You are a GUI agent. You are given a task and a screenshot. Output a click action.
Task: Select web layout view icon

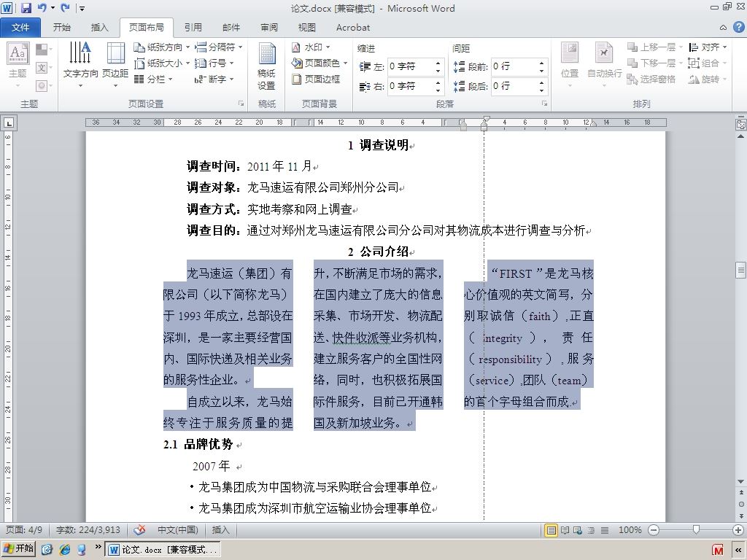coord(578,530)
